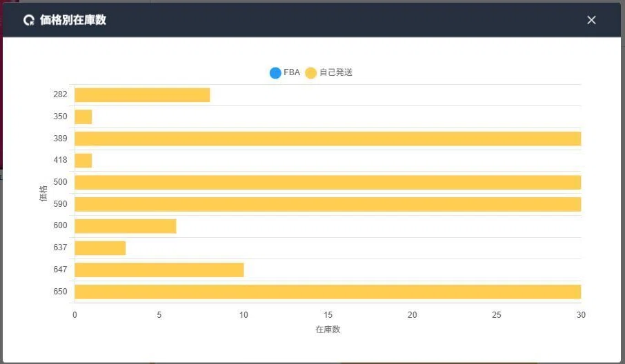Image resolution: width=625 pixels, height=364 pixels.
Task: Click the bar for price 650
Action: 328,292
